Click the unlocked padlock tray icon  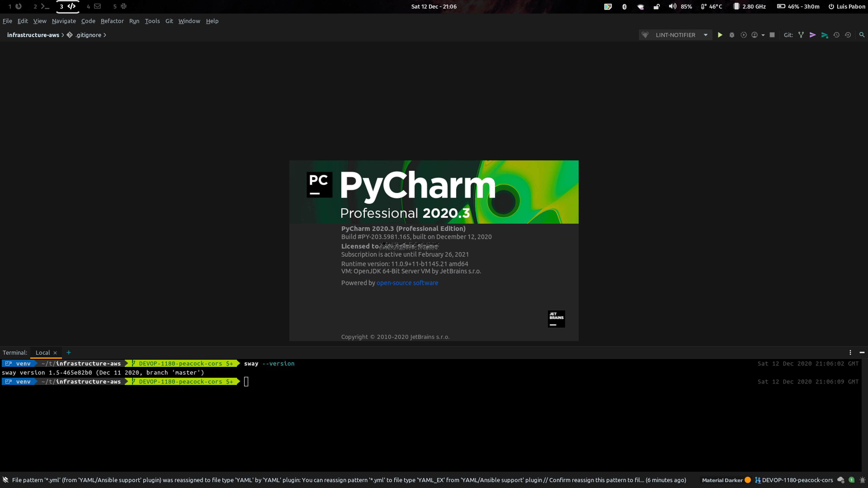656,7
